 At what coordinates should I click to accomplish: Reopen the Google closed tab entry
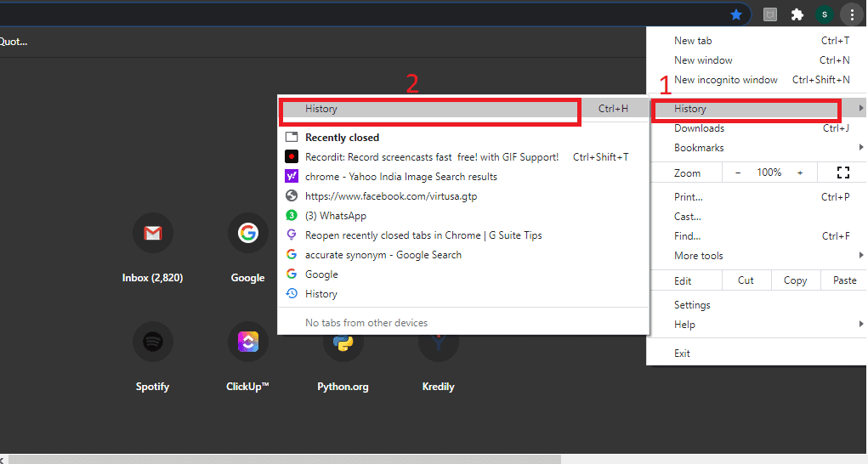462,274
